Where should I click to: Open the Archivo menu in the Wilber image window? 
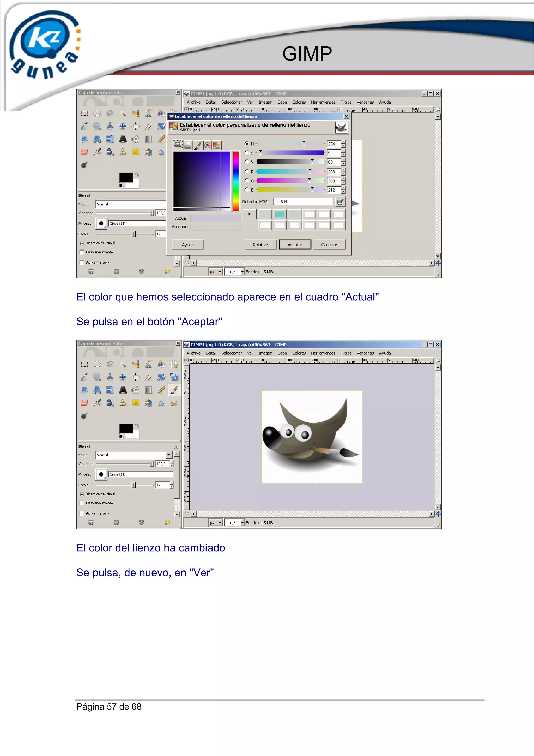193,353
